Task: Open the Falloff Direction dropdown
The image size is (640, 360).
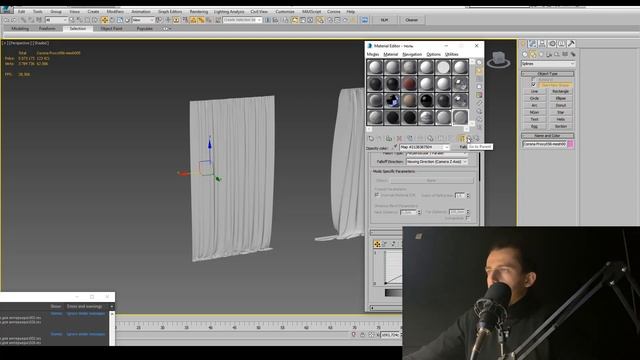Action: 437,162
